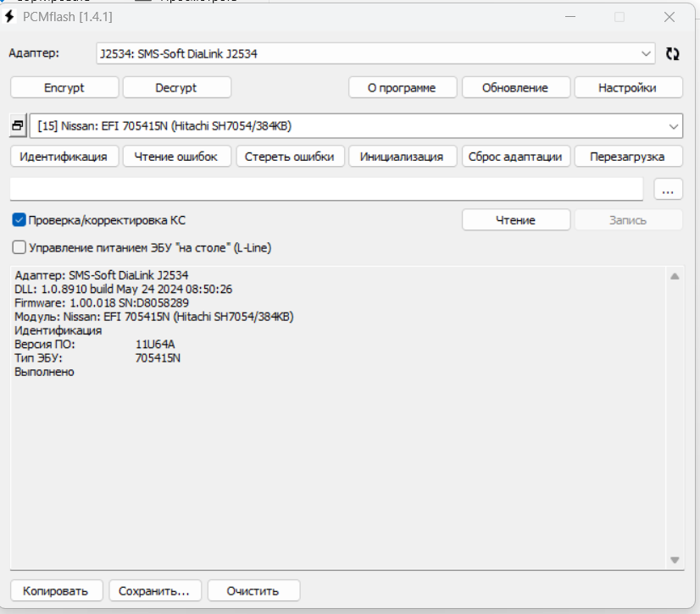
Task: Minimize the PCMflash window
Action: click(570, 17)
